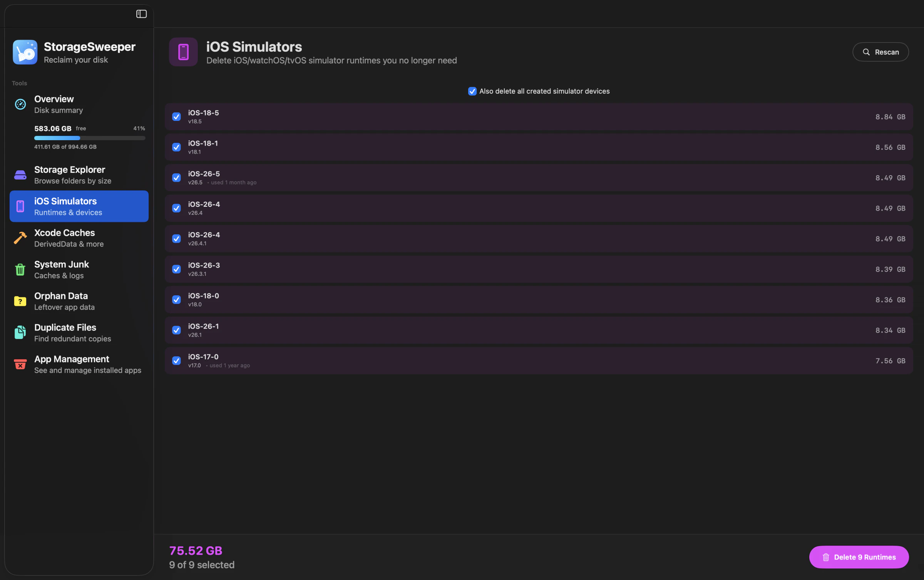Click the large purple phone header icon

(x=183, y=52)
